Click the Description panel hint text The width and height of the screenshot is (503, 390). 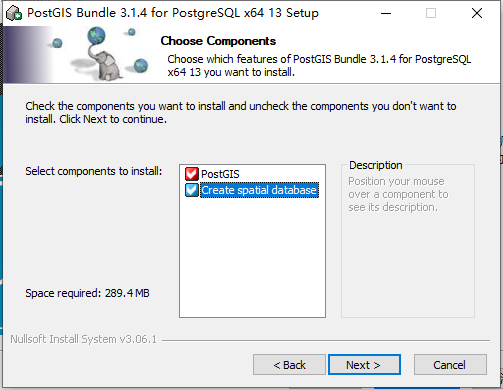click(398, 194)
